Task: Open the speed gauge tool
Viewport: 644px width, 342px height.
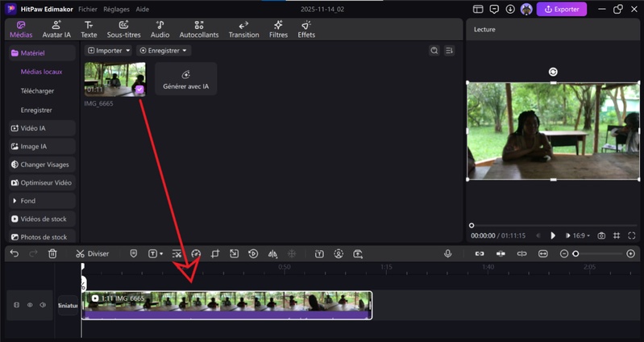Action: [196, 253]
